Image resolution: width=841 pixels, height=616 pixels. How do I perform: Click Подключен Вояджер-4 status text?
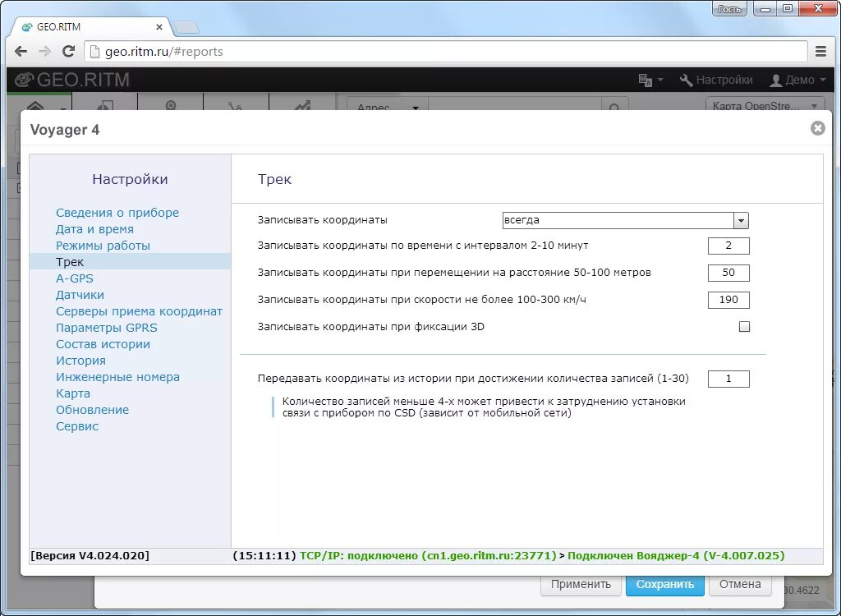coord(676,555)
